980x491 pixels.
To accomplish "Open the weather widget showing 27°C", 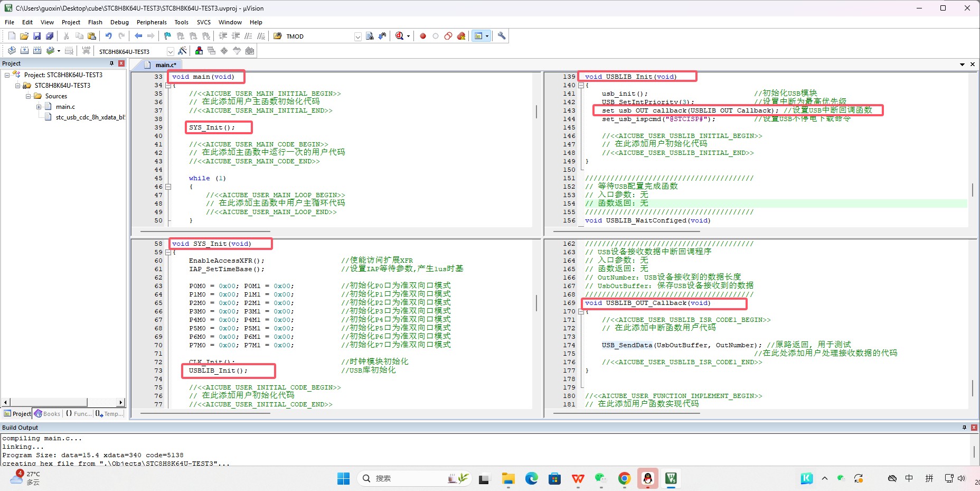I will click(25, 478).
